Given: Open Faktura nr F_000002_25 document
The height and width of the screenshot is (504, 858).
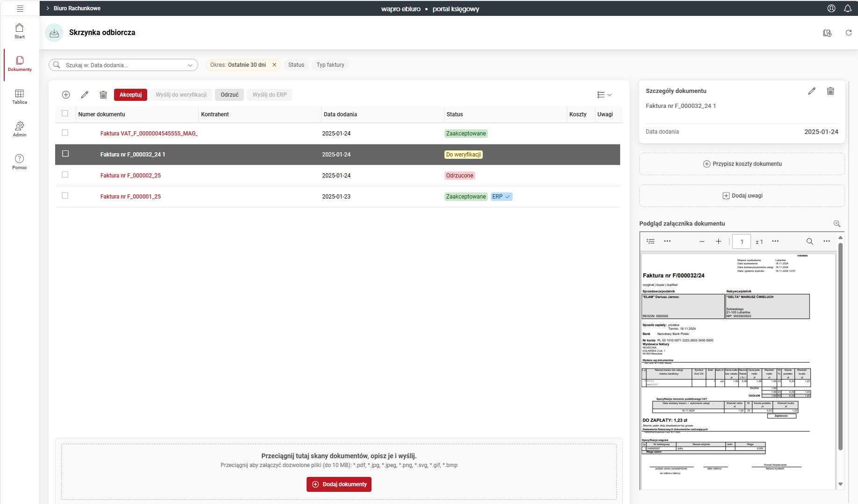Looking at the screenshot, I should click(130, 176).
